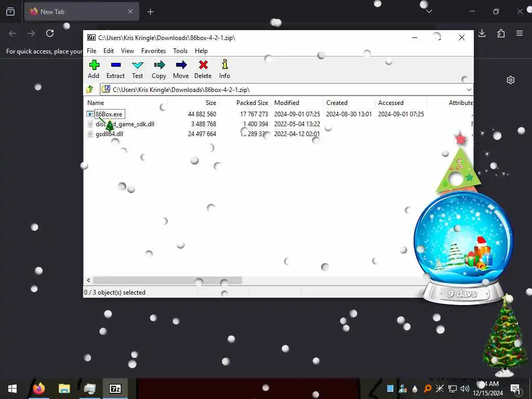Viewport: 532px width, 399px height.
Task: Click the horizontal scrollbar thumb
Action: (168, 280)
